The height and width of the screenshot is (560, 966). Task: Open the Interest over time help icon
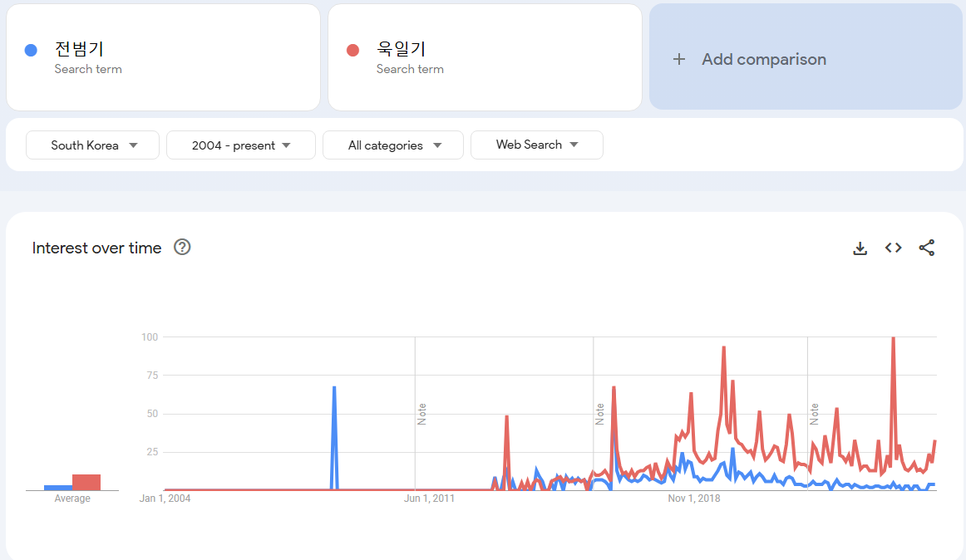182,247
